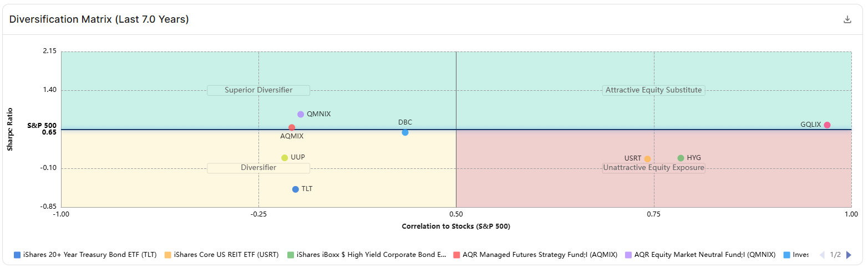
Task: Click the Diversification Matrix title
Action: click(x=99, y=19)
